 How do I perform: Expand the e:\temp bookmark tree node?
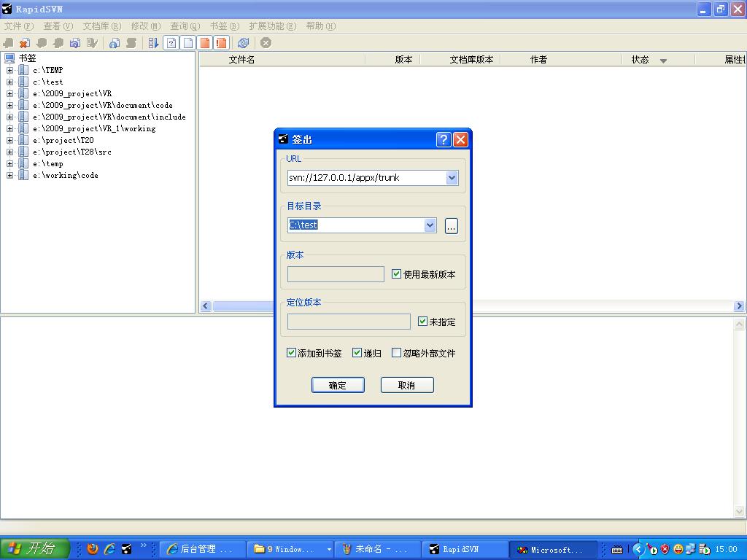click(x=10, y=163)
